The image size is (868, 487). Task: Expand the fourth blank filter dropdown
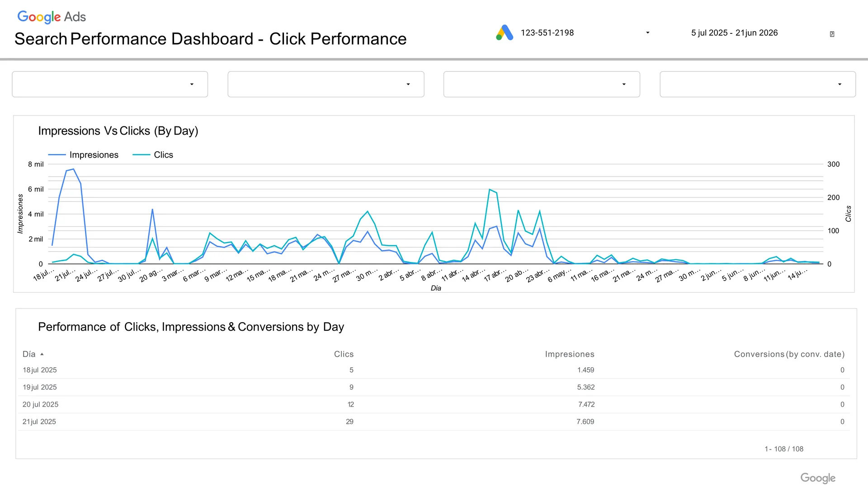pos(758,84)
